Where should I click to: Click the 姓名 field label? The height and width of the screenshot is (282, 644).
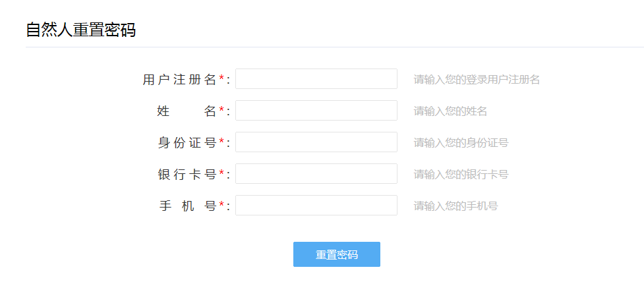coord(187,111)
